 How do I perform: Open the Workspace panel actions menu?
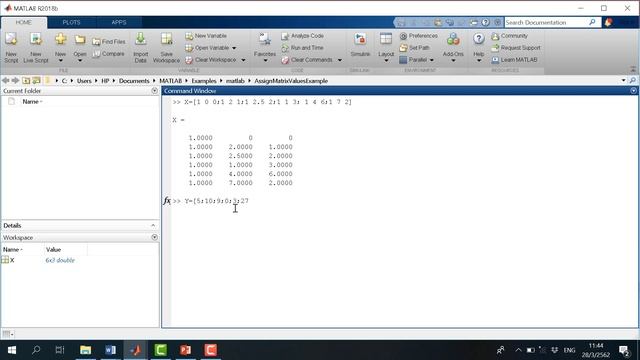(x=154, y=237)
